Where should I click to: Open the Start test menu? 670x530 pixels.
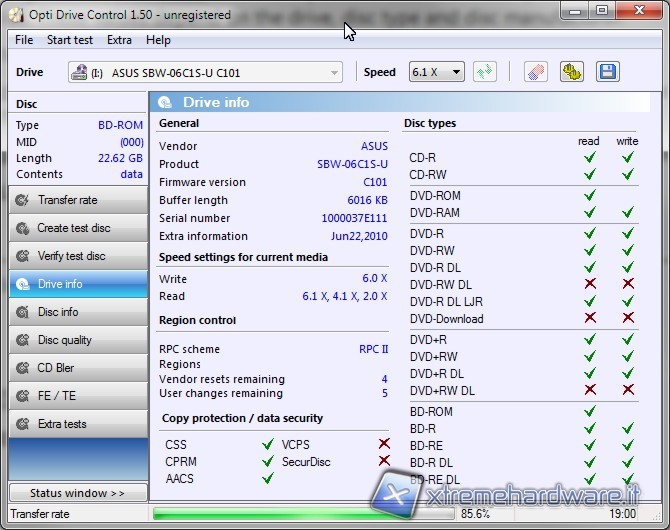pyautogui.click(x=70, y=40)
